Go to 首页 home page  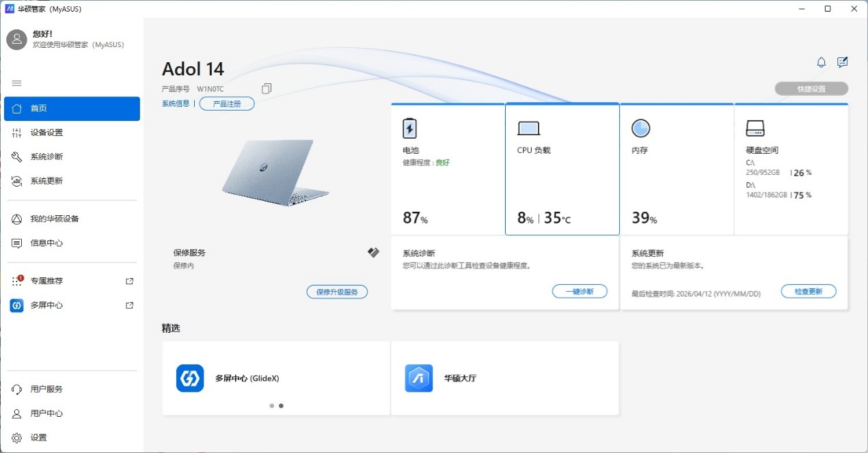[72, 109]
